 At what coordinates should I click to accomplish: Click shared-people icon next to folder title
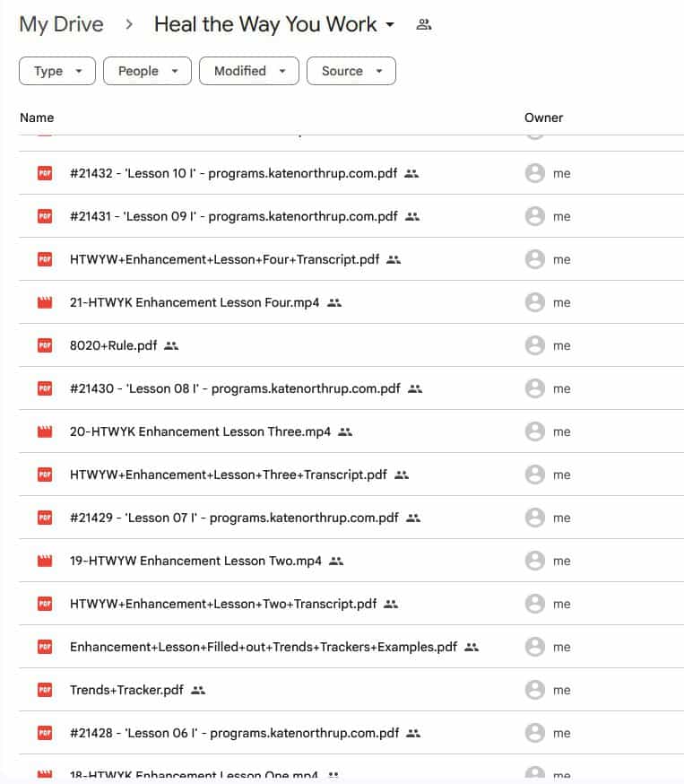(x=424, y=25)
